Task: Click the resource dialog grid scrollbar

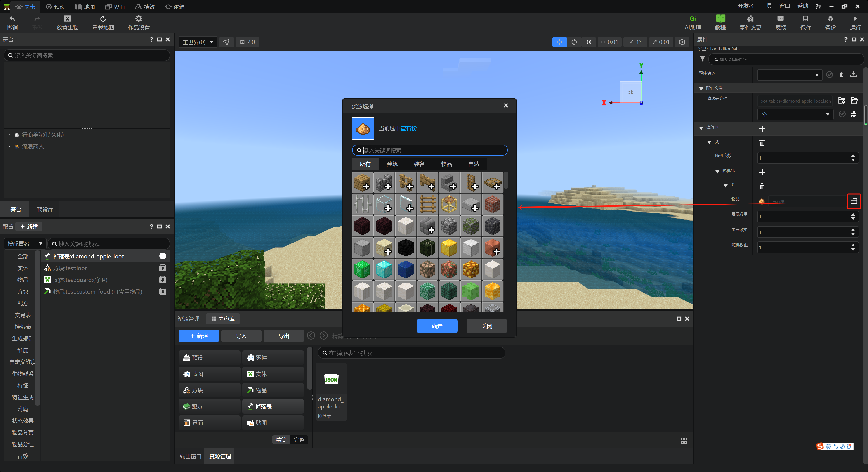Action: [506, 180]
